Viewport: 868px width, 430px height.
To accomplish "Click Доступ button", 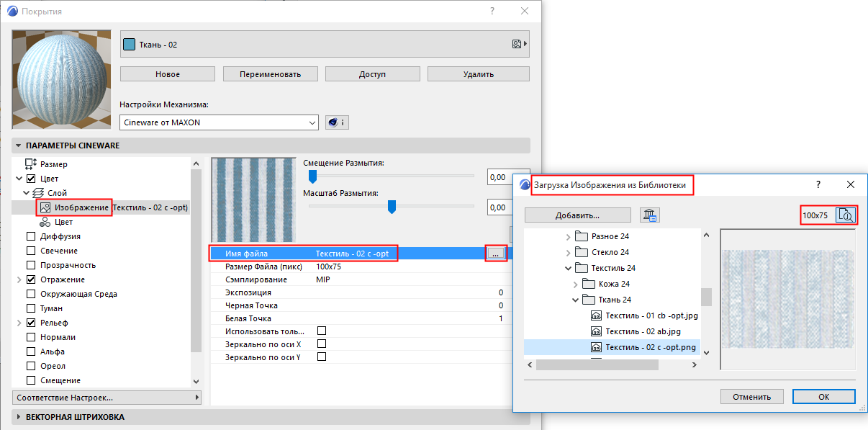I will 372,74.
